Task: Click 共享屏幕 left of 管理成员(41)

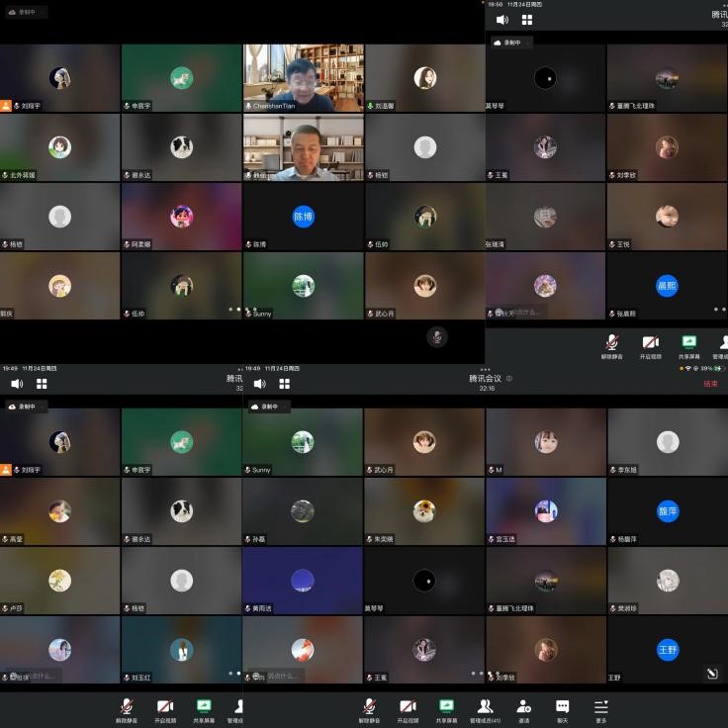Action: click(446, 706)
